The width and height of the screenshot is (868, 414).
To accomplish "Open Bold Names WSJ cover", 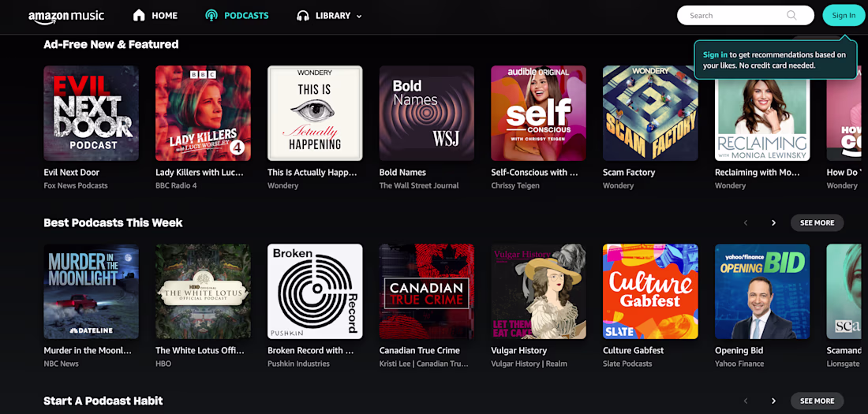I will coord(427,114).
